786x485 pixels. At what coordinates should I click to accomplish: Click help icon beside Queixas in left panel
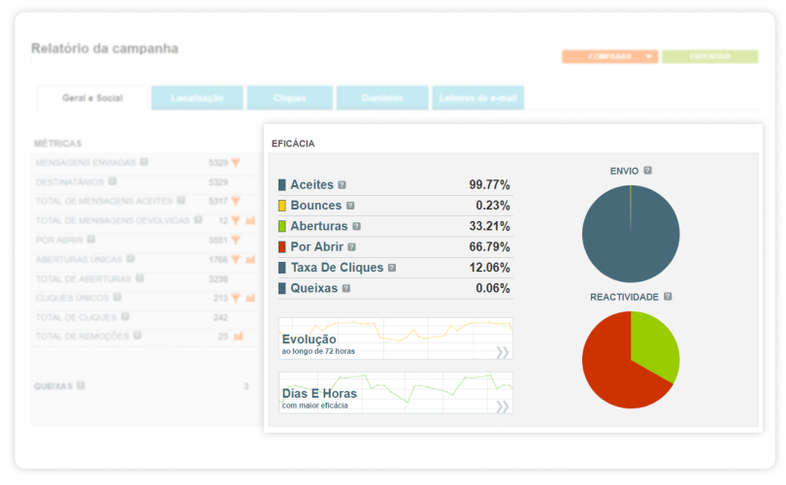pos(81,385)
